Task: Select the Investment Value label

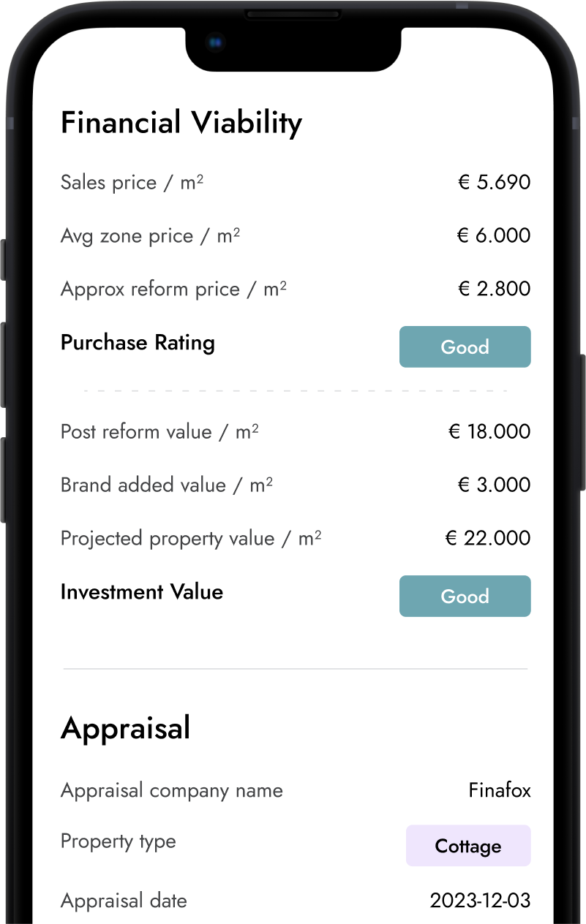Action: [x=142, y=591]
